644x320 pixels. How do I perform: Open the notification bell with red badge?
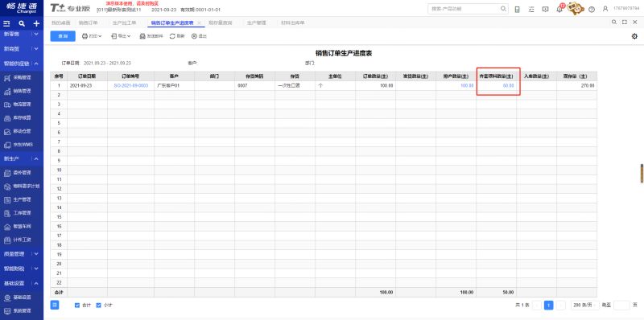click(x=559, y=9)
